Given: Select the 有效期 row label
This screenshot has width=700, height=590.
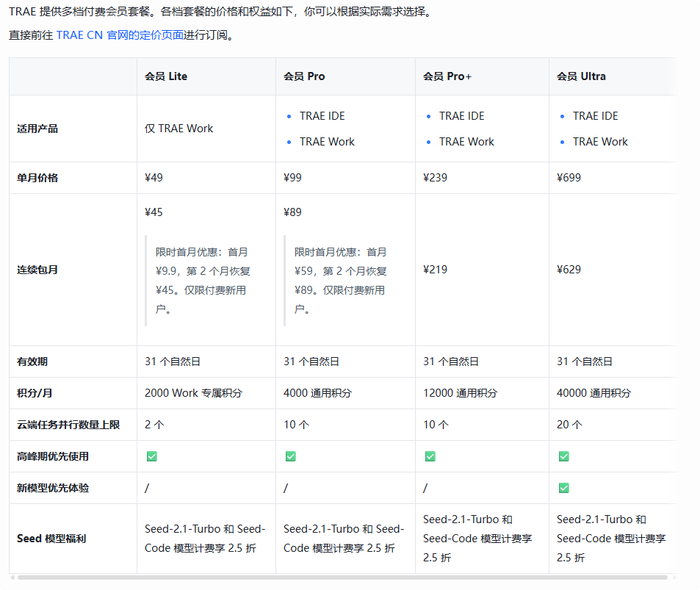Looking at the screenshot, I should [x=32, y=361].
